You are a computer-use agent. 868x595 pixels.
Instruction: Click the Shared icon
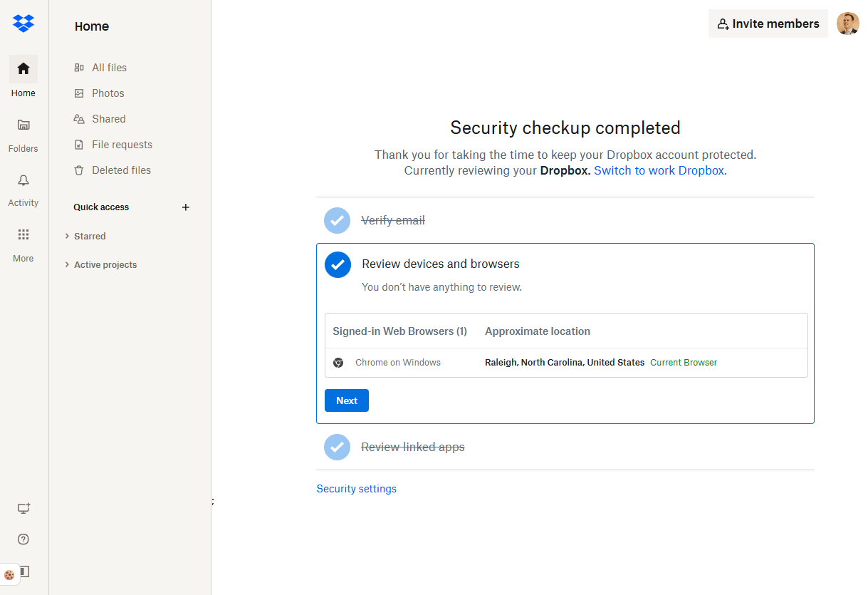[x=79, y=119]
